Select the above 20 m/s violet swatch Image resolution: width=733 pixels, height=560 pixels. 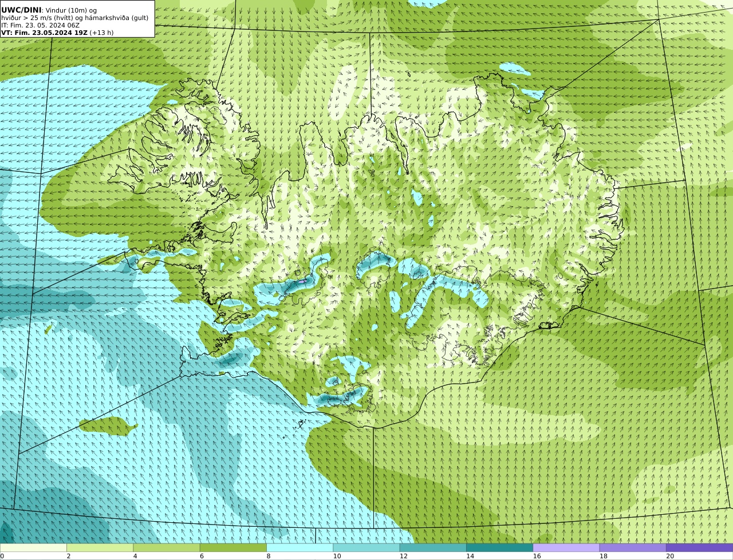pos(699,547)
